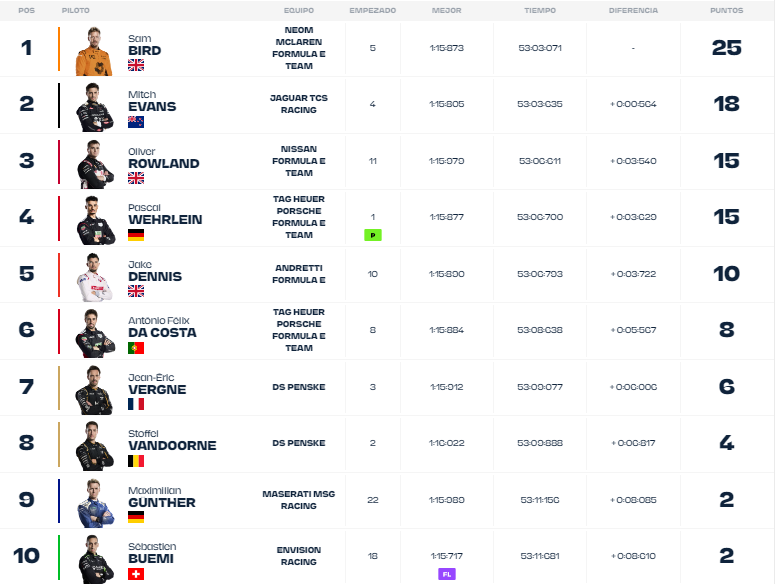Open the Jaguar TCS Racing team link
The image size is (775, 584).
coord(299,104)
